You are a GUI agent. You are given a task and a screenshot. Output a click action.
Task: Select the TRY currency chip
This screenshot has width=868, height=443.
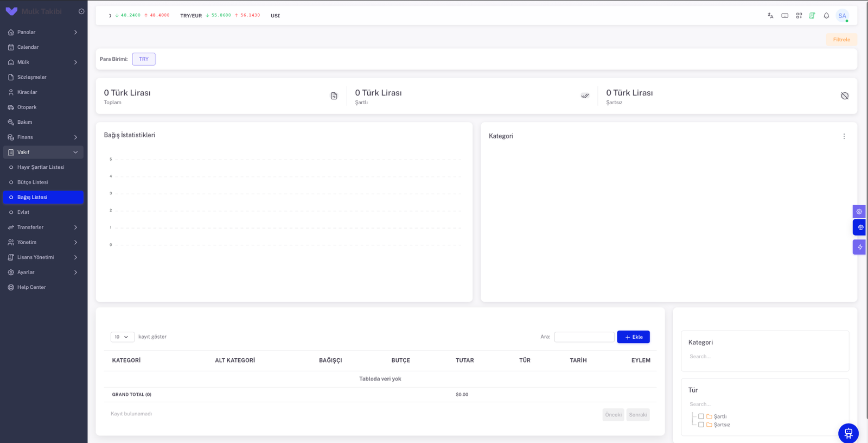(x=144, y=59)
